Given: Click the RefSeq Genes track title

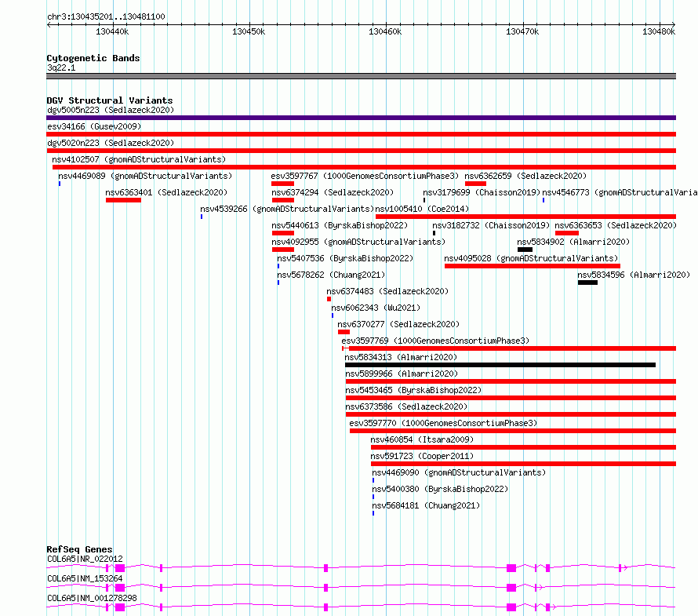Looking at the screenshot, I should 79,549.
